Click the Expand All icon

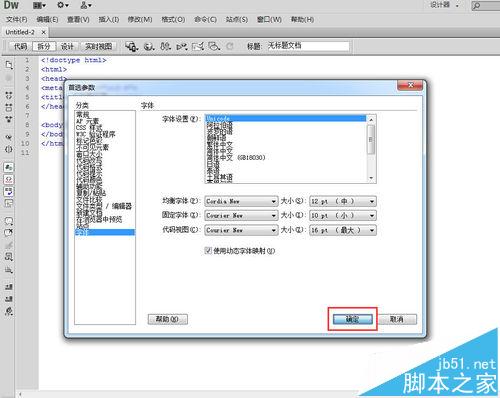9,119
